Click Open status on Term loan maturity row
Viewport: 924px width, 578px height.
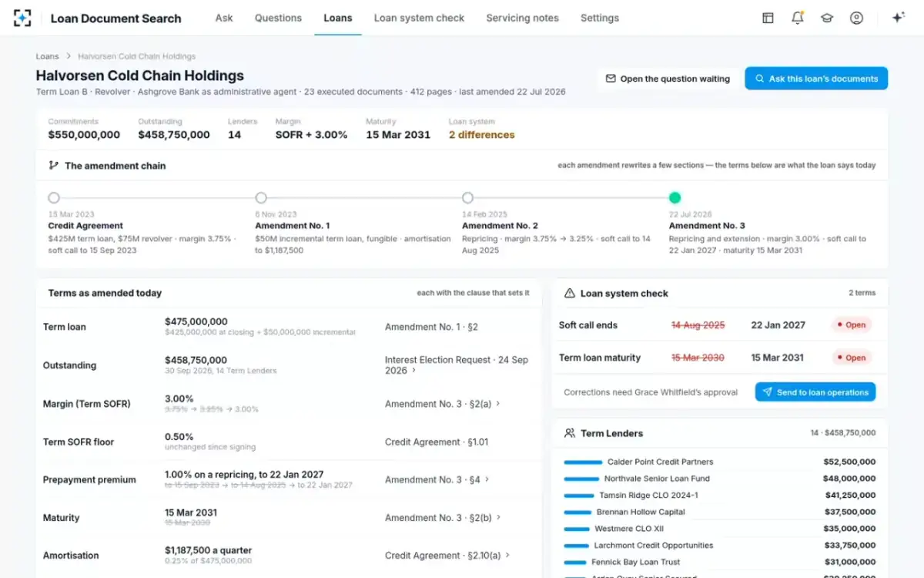[852, 358]
